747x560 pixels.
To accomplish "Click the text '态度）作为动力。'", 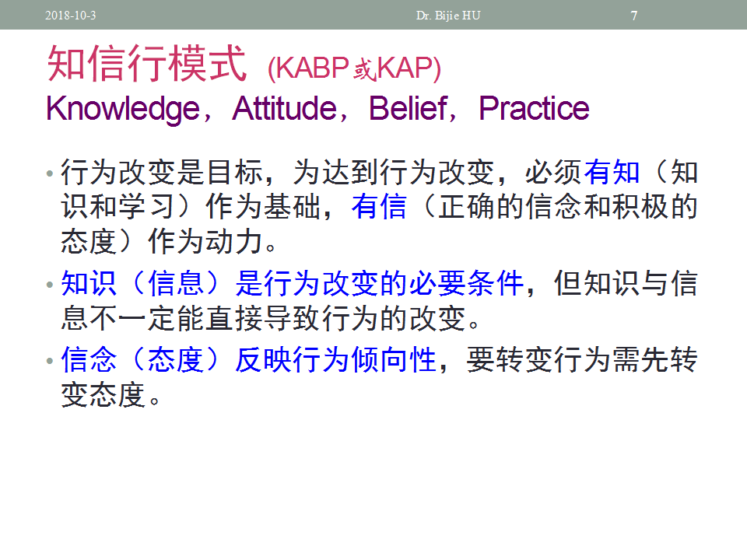I will tap(169, 241).
